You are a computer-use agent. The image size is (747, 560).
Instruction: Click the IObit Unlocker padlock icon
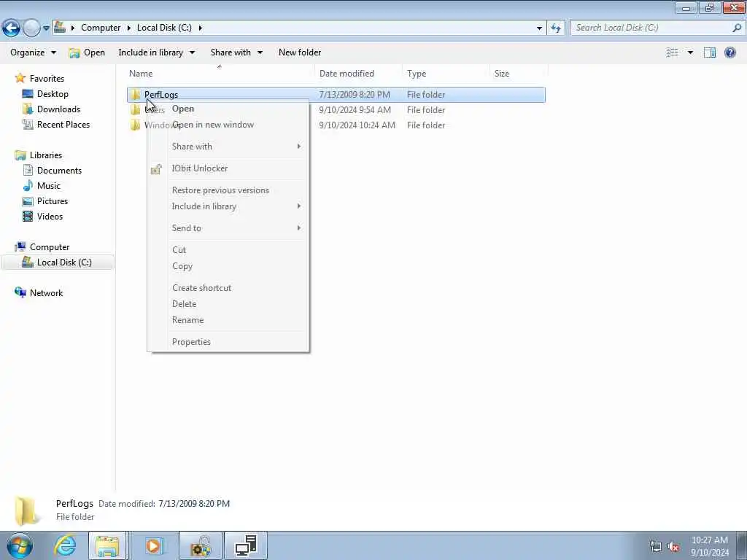(x=156, y=168)
